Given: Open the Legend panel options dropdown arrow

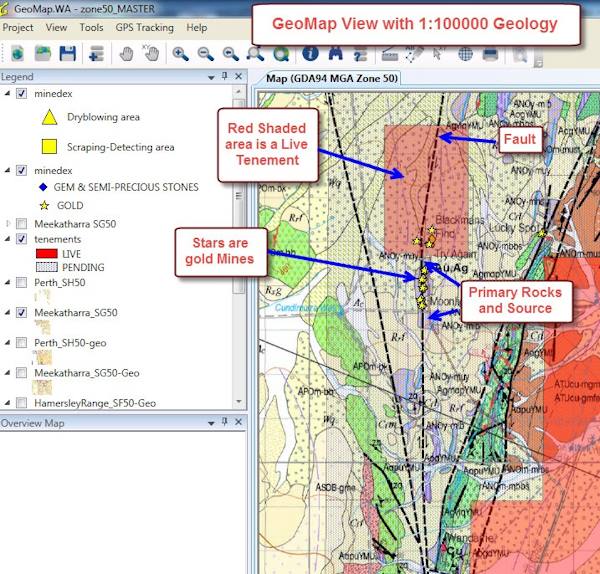Looking at the screenshot, I should click(x=211, y=77).
